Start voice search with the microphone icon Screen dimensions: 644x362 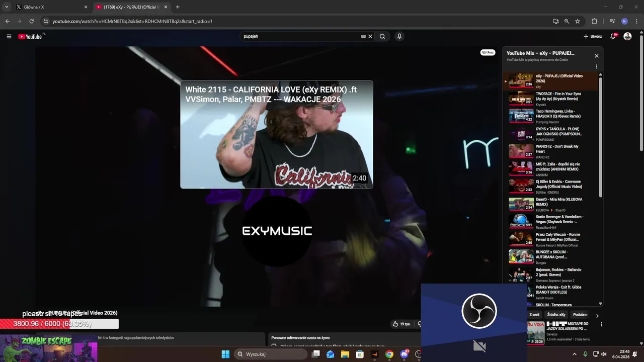click(399, 36)
